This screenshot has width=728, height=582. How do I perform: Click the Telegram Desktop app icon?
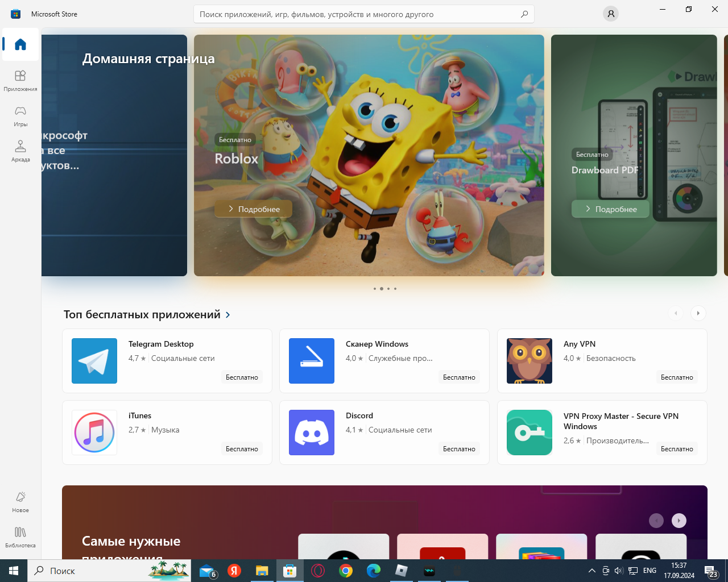tap(94, 361)
